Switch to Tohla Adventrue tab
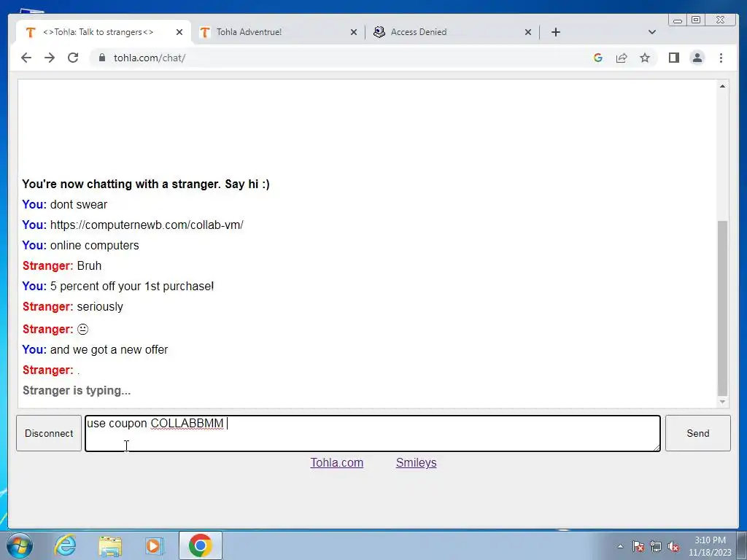 tap(278, 32)
